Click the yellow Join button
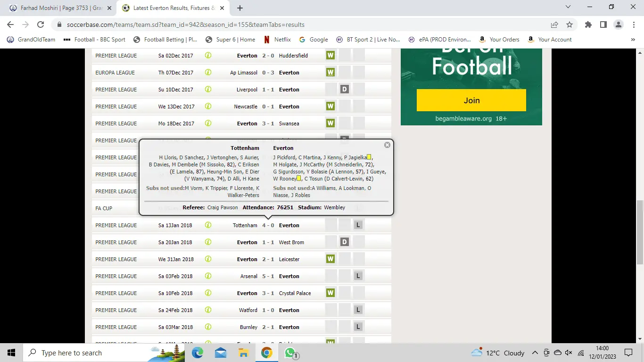Viewport: 644px width, 362px height. 471,100
